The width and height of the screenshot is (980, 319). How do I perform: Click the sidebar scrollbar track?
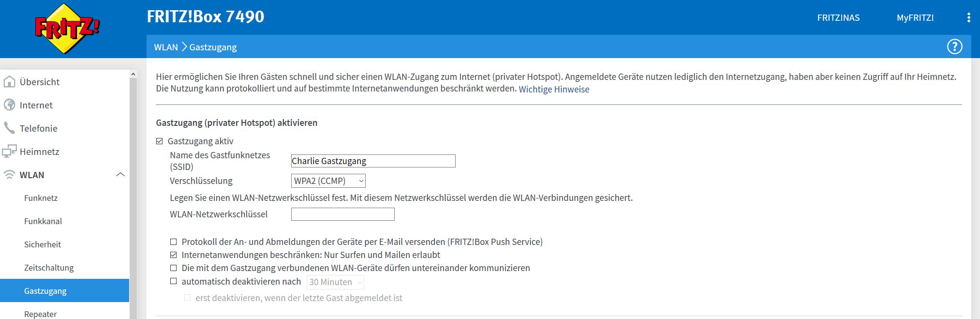pos(133,198)
